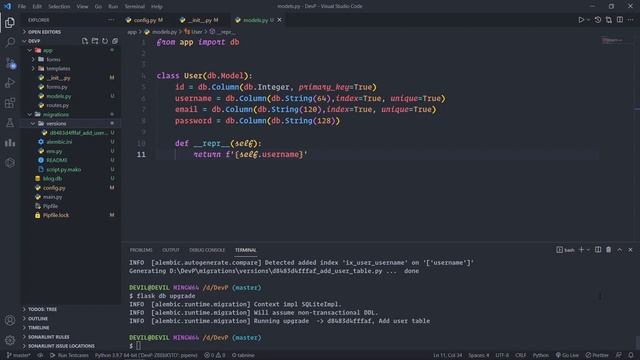The width and height of the screenshot is (640, 360).
Task: Click the minimap code preview
Action: [x=612, y=40]
